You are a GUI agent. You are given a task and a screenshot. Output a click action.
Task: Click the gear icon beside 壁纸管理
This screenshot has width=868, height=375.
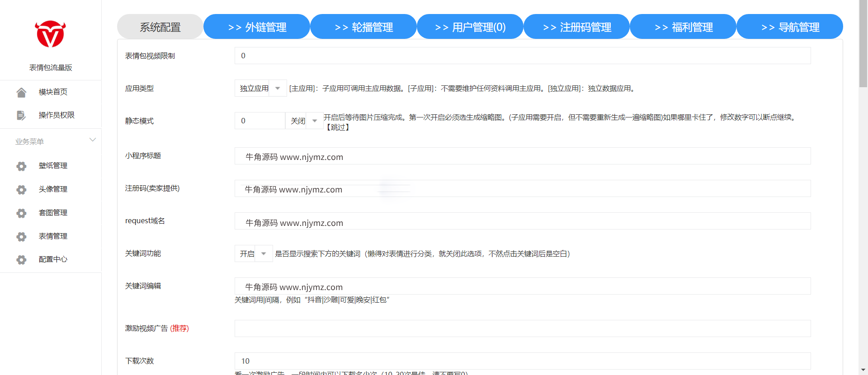21,166
